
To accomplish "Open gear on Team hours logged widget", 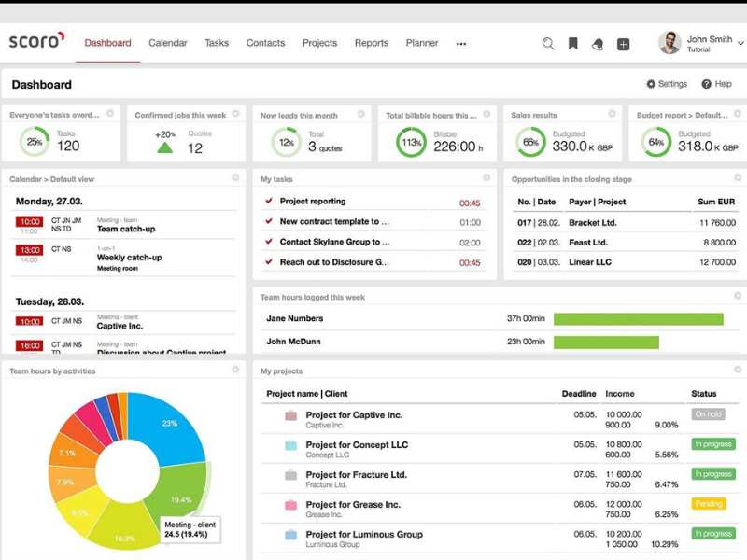I will pyautogui.click(x=738, y=296).
